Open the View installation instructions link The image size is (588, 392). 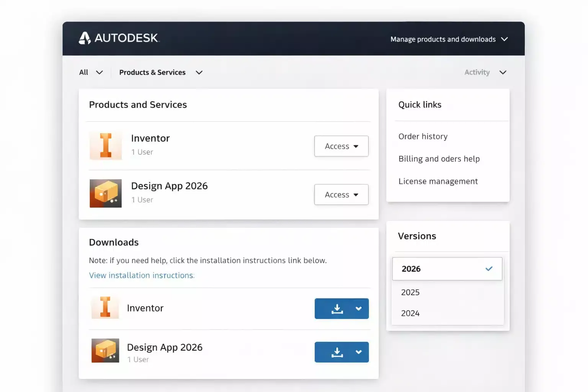click(x=142, y=275)
